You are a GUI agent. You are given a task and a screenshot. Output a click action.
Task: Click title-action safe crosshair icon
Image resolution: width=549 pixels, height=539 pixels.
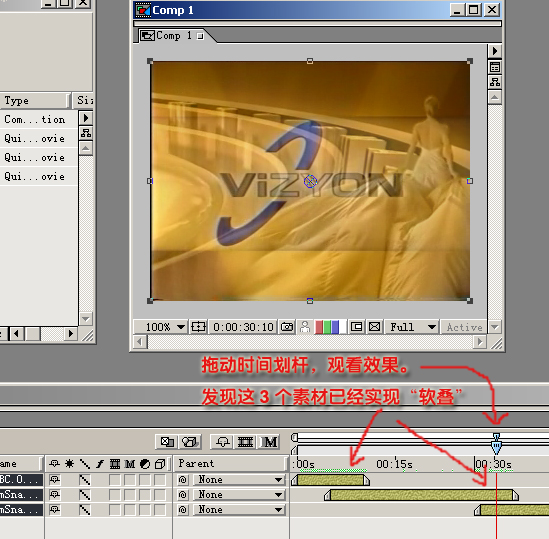(x=198, y=327)
